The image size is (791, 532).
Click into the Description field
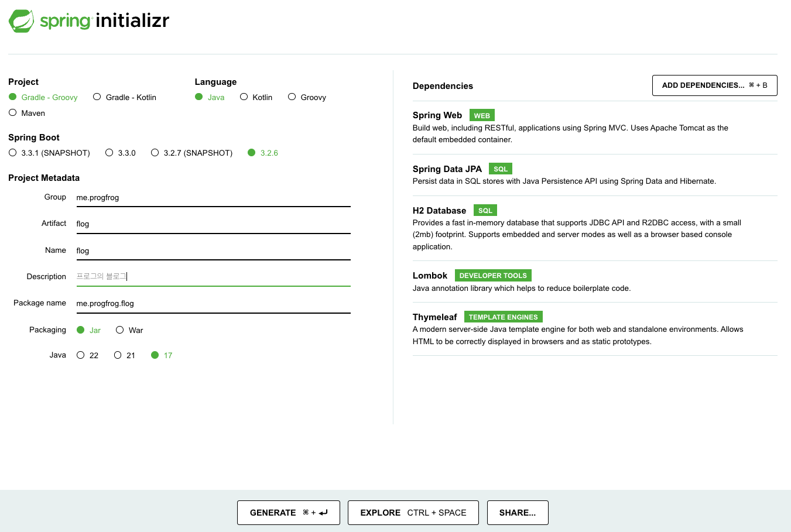(x=213, y=277)
